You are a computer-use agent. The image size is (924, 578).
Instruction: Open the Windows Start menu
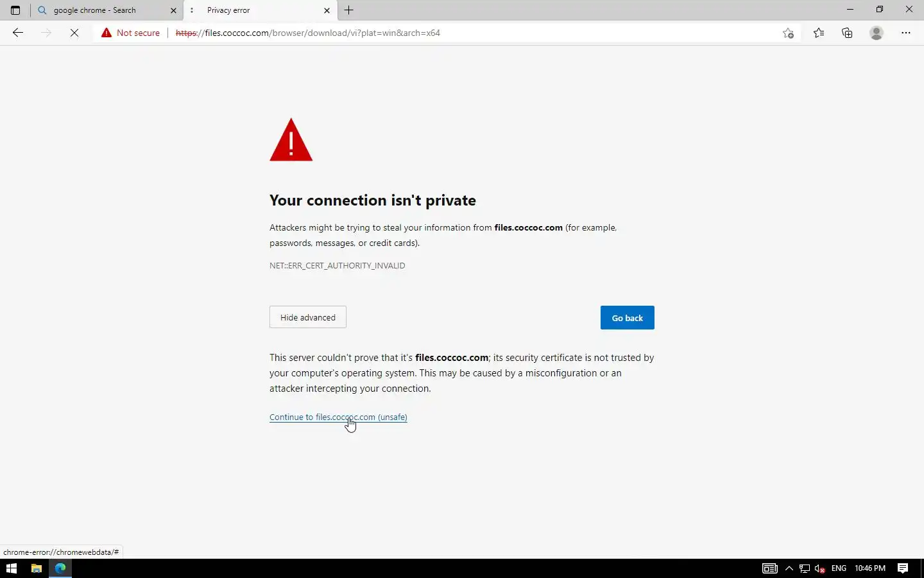tap(12, 568)
